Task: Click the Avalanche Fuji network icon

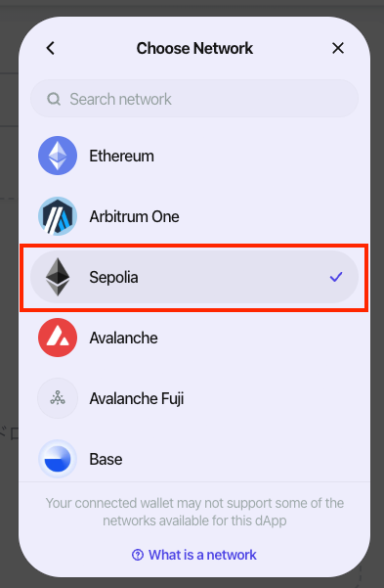Action: pos(58,398)
